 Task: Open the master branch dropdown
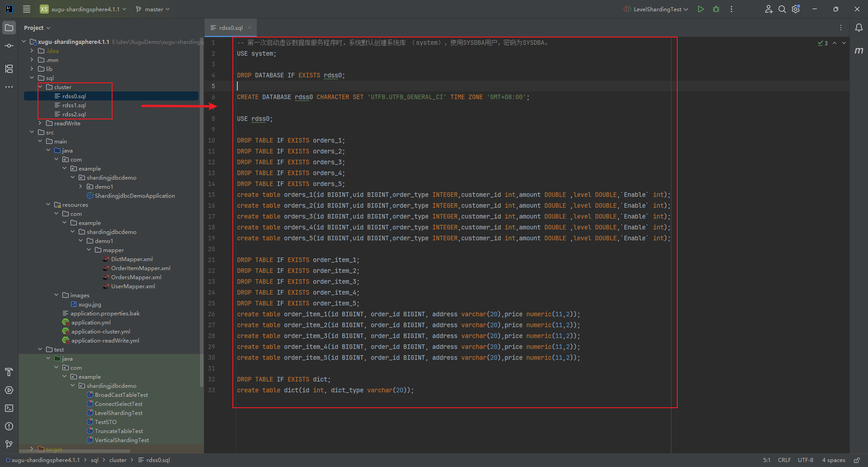(153, 9)
